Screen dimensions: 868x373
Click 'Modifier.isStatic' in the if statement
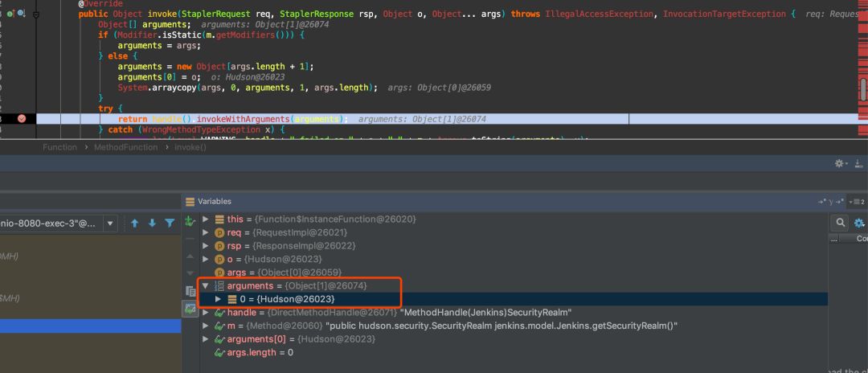click(158, 35)
